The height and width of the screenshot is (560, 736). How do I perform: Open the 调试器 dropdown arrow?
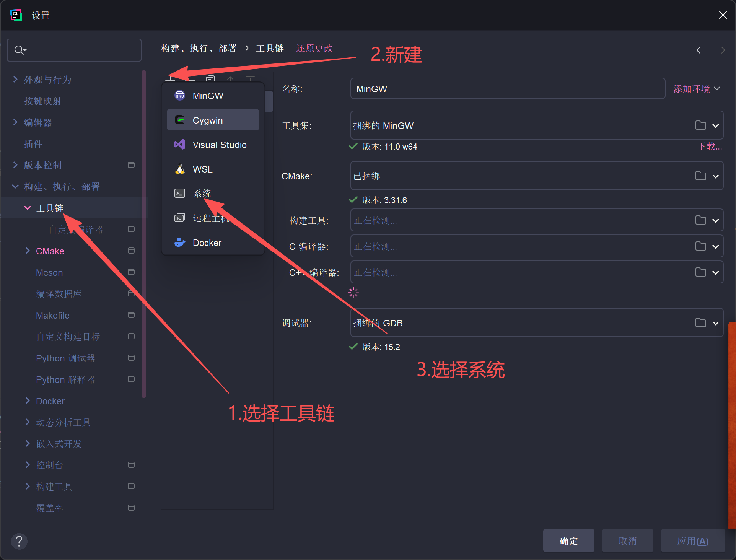point(716,323)
